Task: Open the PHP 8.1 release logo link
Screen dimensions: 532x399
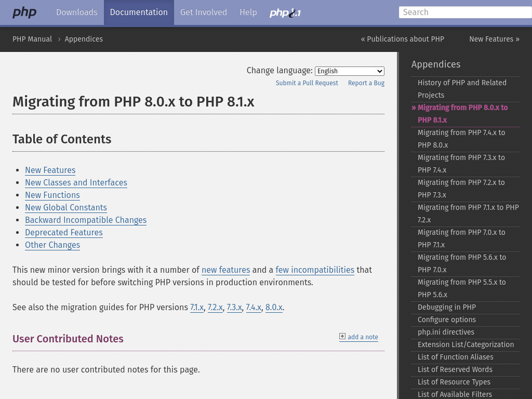Action: 285,13
